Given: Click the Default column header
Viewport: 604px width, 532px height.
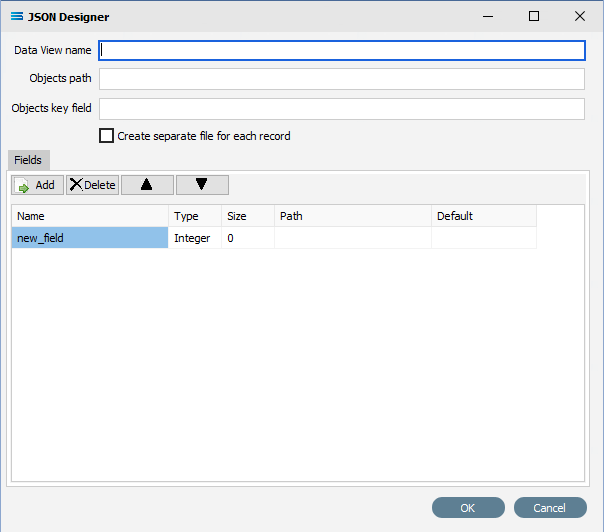Looking at the screenshot, I should [484, 216].
